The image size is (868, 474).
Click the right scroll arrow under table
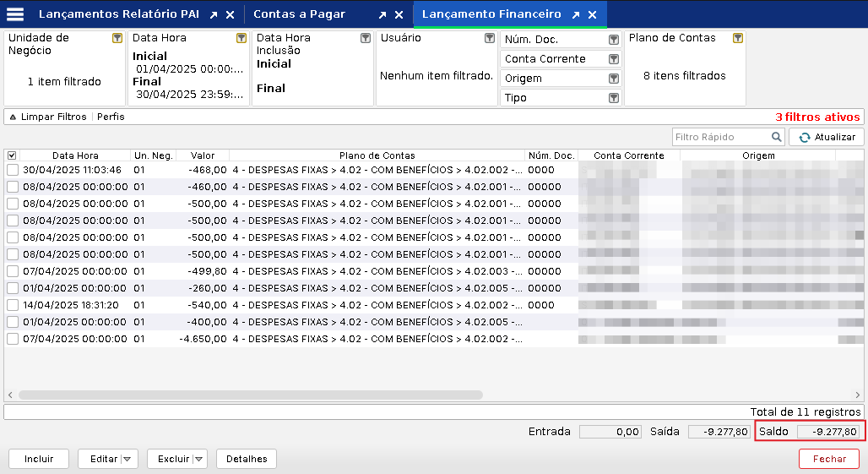[x=858, y=395]
